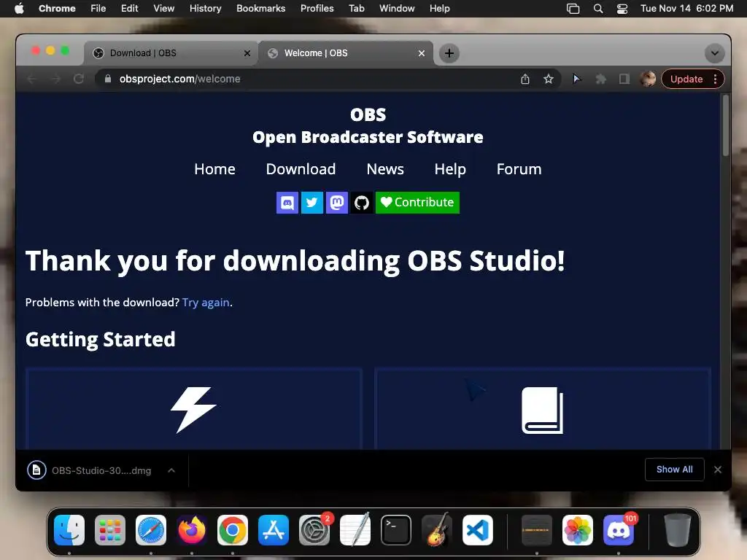This screenshot has height=560, width=747.
Task: Open Discord from the Dock
Action: coord(619,530)
